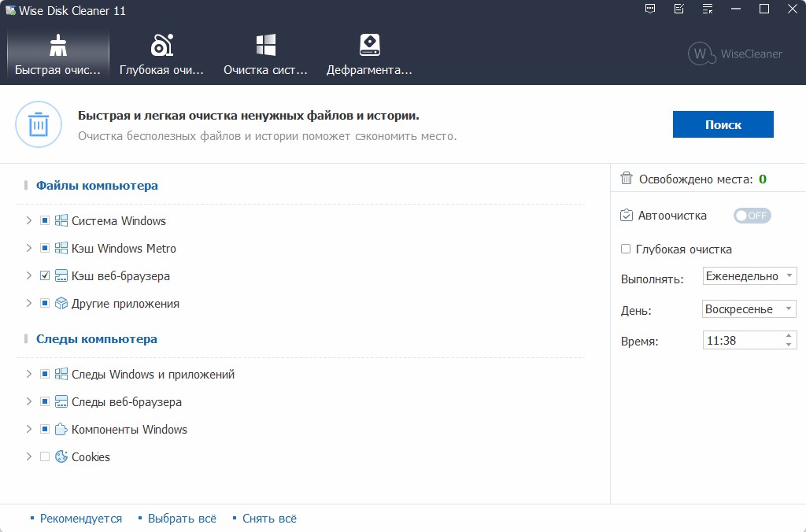Expand Следы Windows и приложений row

pyautogui.click(x=29, y=374)
